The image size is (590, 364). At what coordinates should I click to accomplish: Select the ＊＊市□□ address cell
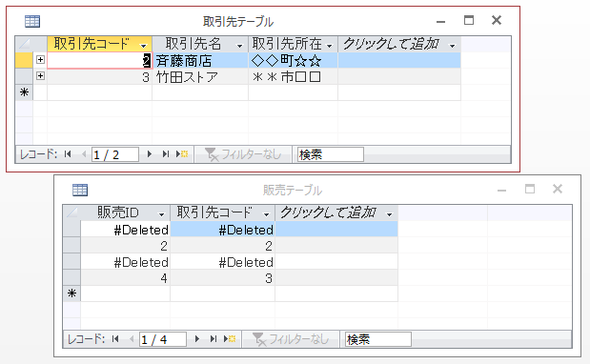[x=294, y=77]
